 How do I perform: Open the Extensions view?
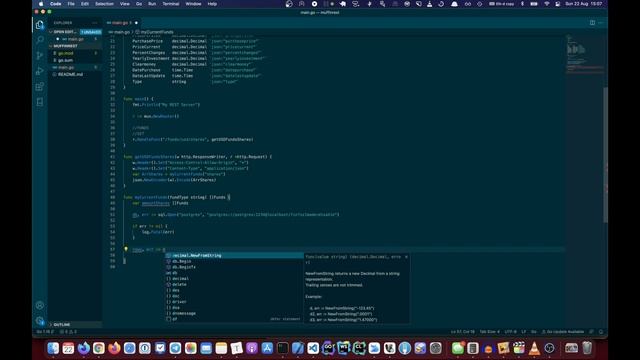coord(40,87)
